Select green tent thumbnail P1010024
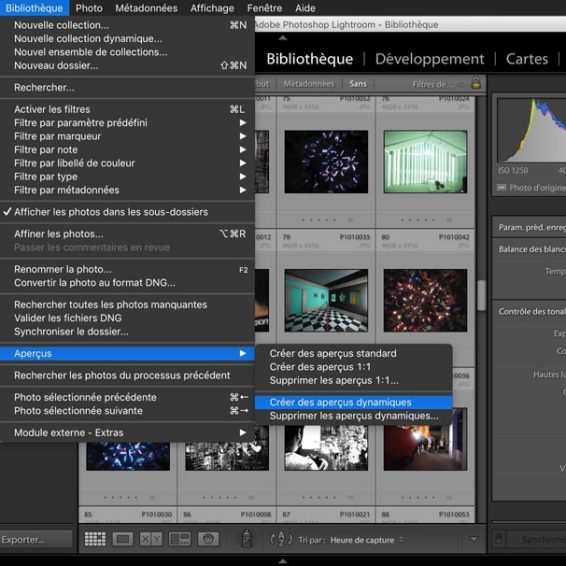The height and width of the screenshot is (566, 566). coord(425,162)
